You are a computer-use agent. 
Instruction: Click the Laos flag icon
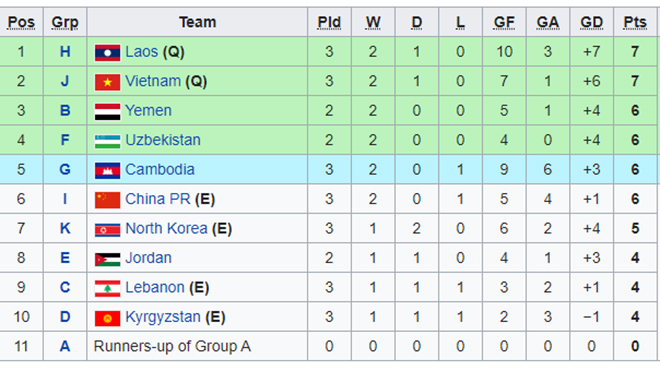(107, 53)
